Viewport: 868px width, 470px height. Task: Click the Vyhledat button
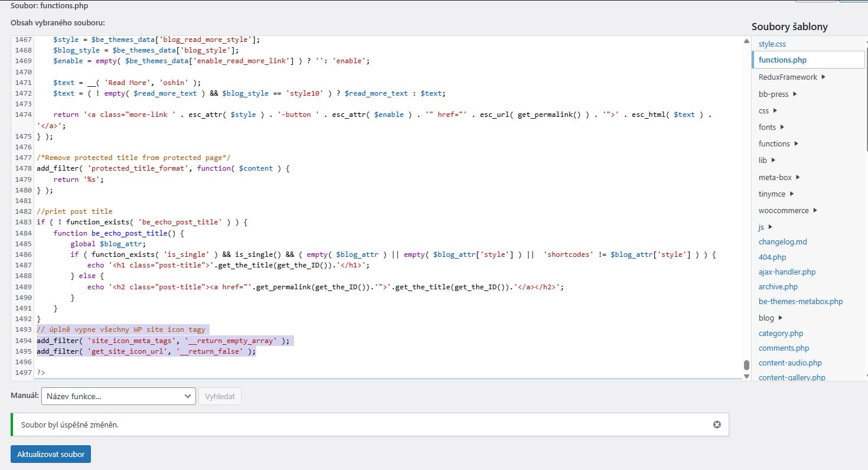pyautogui.click(x=220, y=396)
